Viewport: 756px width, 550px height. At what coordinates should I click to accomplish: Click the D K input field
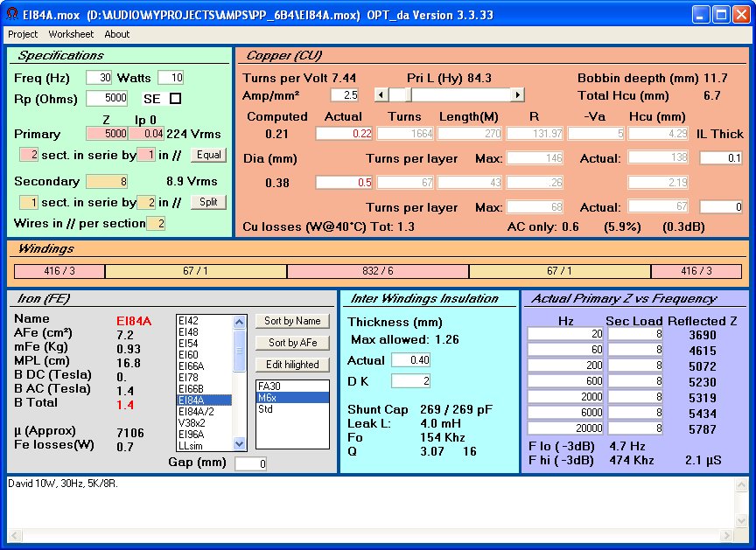410,381
